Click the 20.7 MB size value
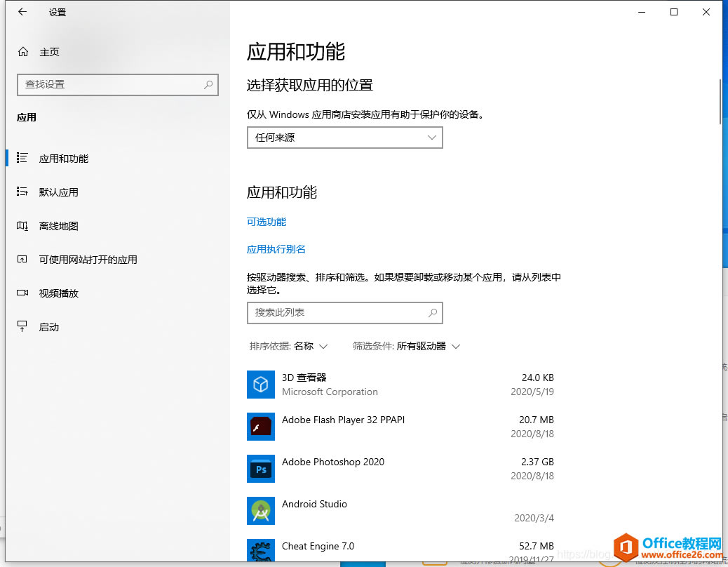Screen dimensions: 728x567 (537, 420)
